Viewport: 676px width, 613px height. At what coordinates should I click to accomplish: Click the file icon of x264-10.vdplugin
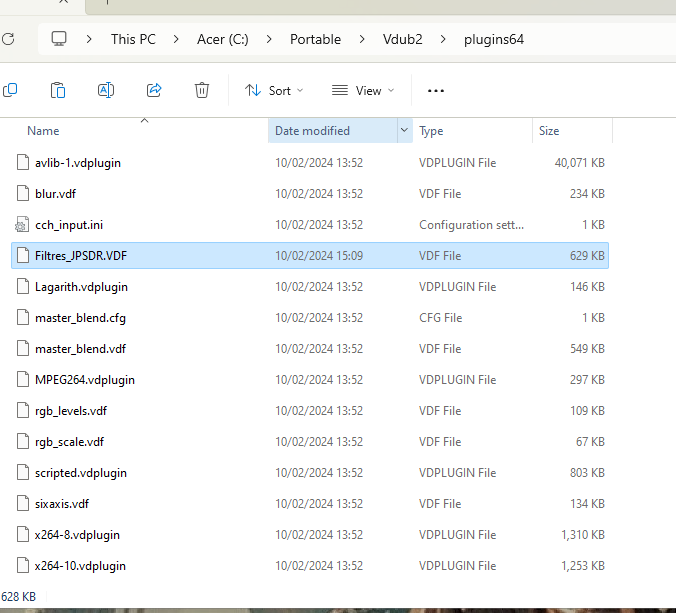point(23,566)
